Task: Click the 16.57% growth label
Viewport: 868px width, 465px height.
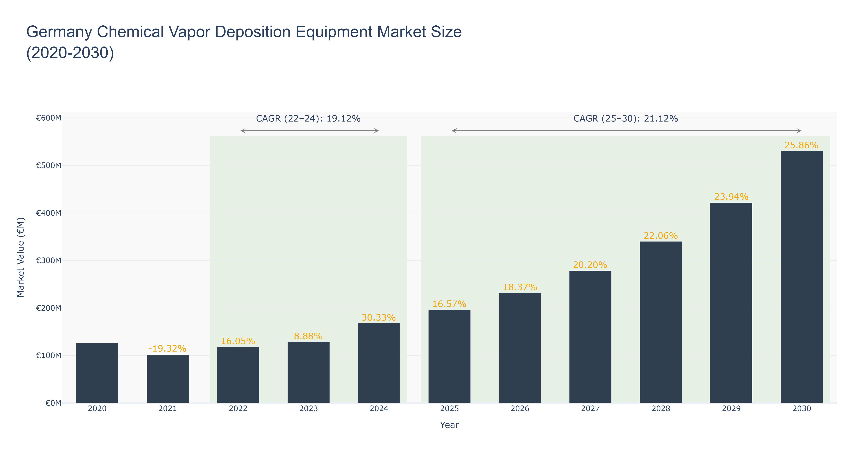Action: click(x=449, y=304)
